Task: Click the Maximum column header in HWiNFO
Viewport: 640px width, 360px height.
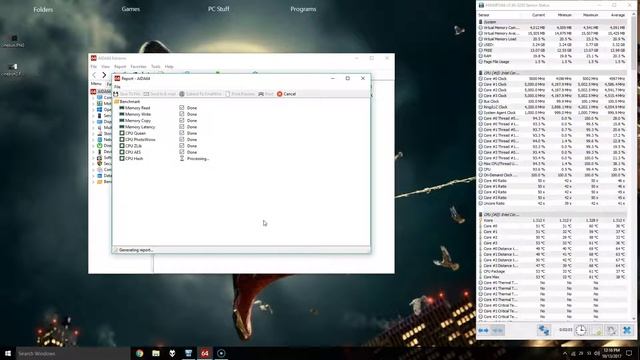Action: [x=591, y=15]
